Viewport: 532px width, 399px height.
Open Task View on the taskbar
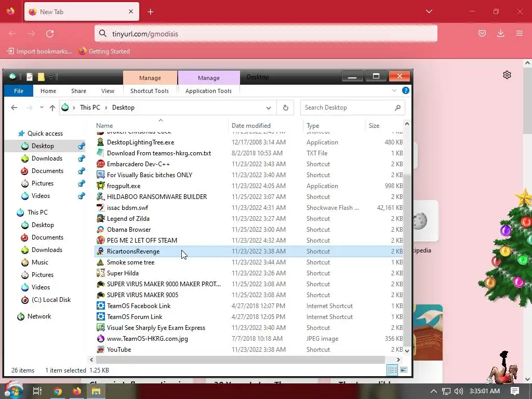tap(37, 391)
